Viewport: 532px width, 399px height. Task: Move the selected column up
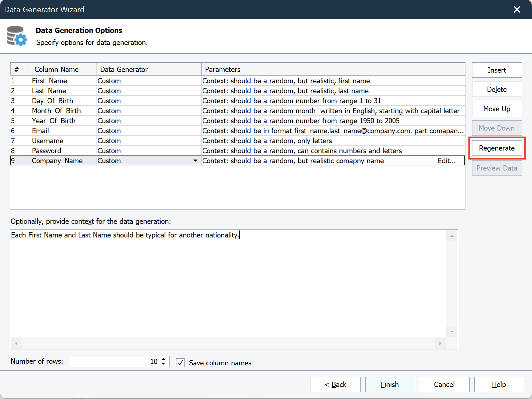click(496, 109)
